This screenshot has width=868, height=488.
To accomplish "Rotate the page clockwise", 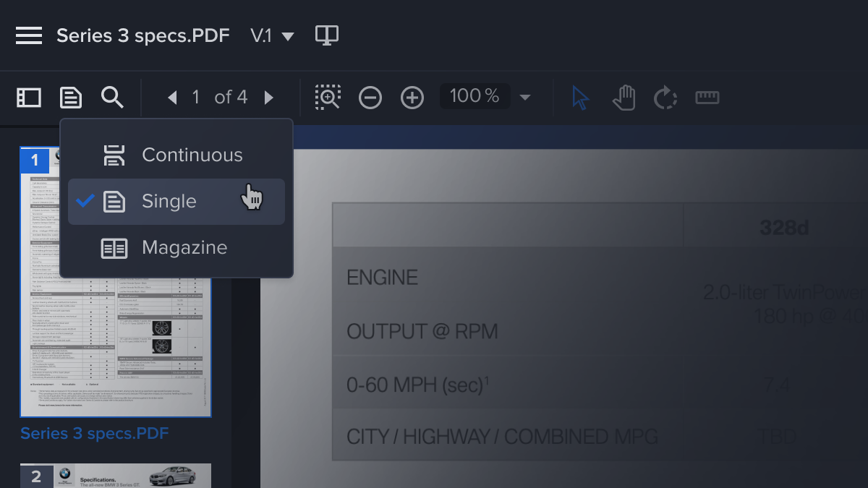I will [x=665, y=98].
